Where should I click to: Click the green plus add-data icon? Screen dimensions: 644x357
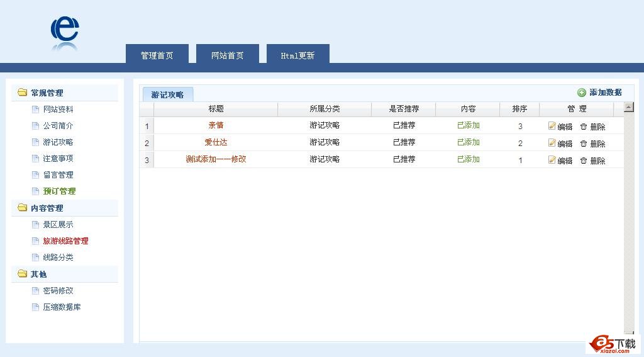[x=582, y=93]
